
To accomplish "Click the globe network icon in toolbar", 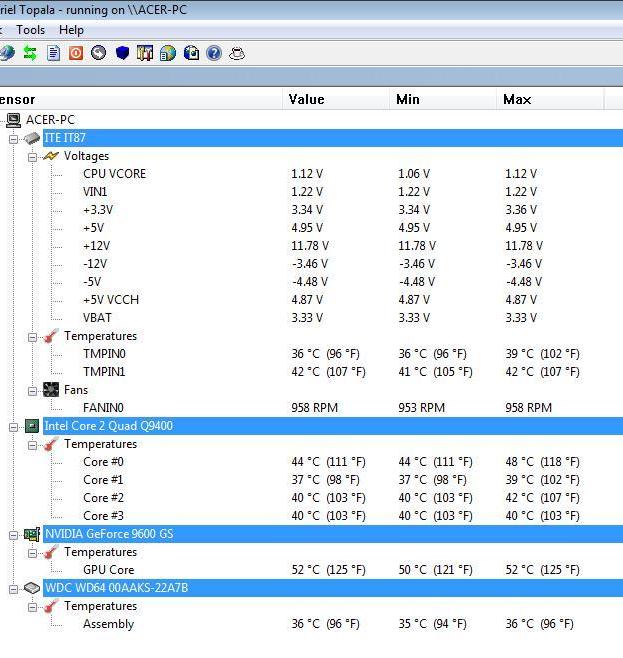I will 6,53.
